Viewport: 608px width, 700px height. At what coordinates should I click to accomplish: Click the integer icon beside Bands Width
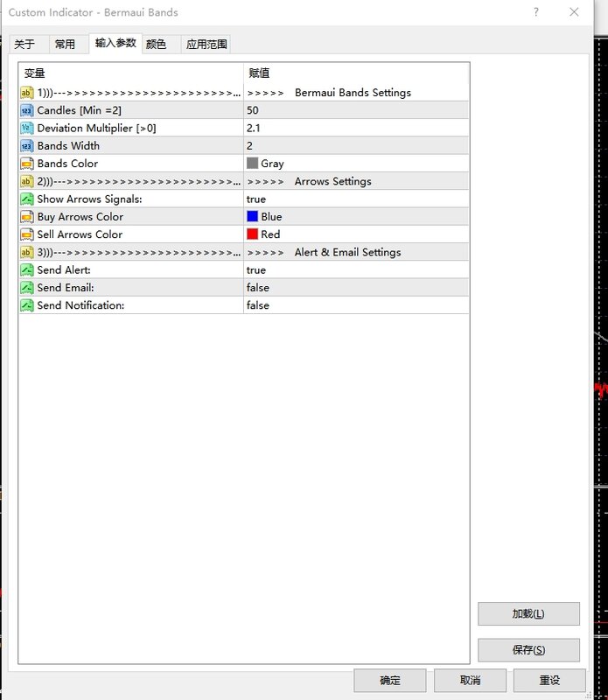(27, 146)
